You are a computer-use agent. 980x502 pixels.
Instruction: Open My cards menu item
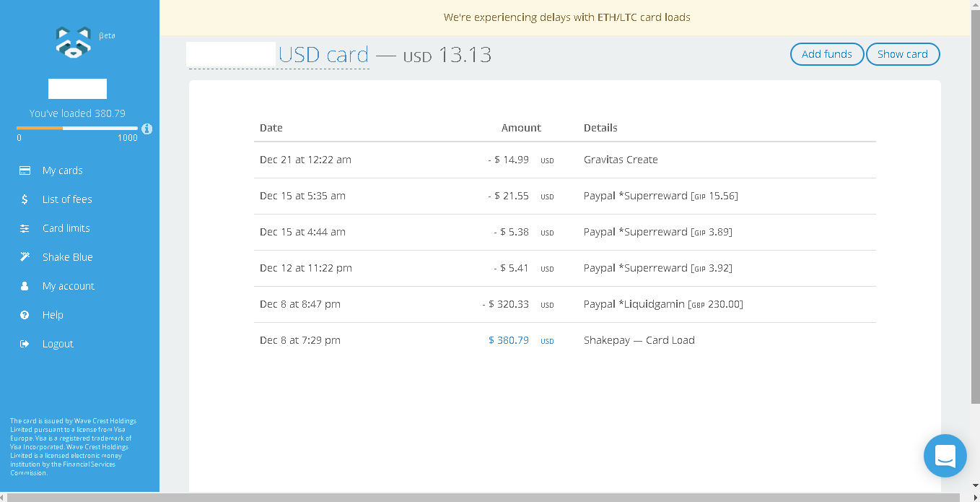tap(62, 170)
